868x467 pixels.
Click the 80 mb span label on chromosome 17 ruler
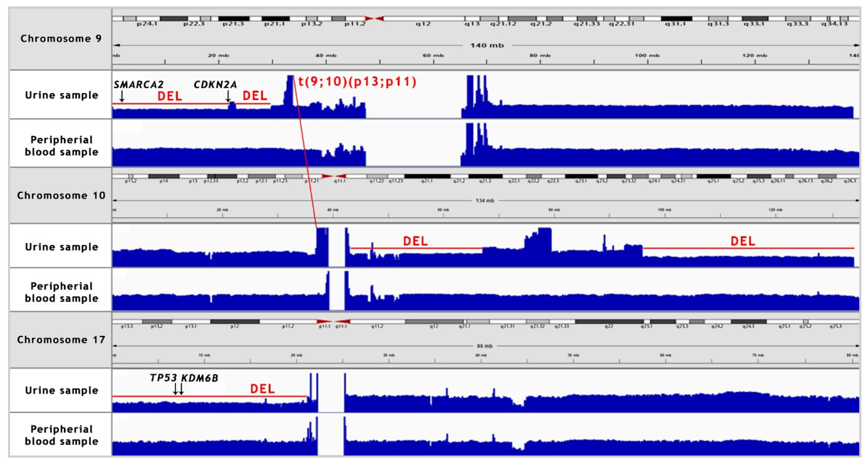click(485, 346)
